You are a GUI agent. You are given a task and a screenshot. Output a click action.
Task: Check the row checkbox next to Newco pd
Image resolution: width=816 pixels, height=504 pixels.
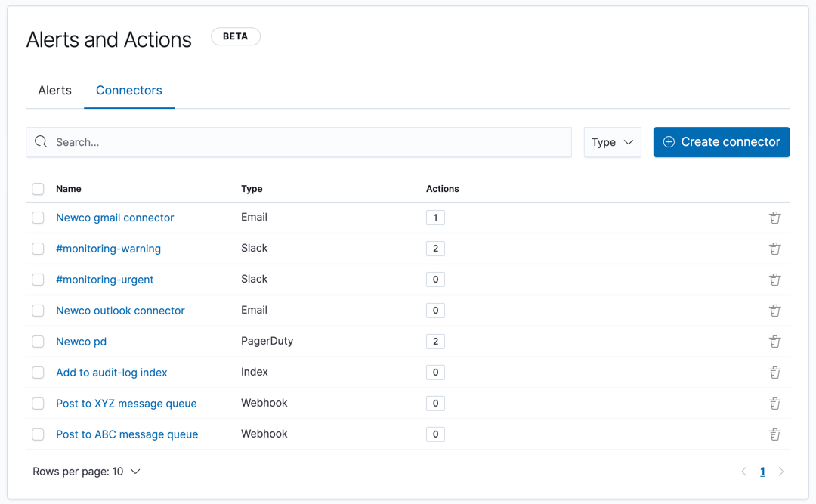38,341
